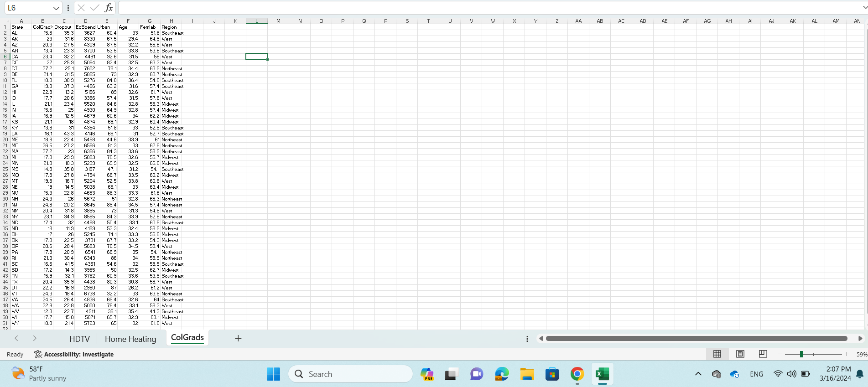Viewport: 868px width, 387px height.
Task: Select column Z by its header
Action: 557,21
